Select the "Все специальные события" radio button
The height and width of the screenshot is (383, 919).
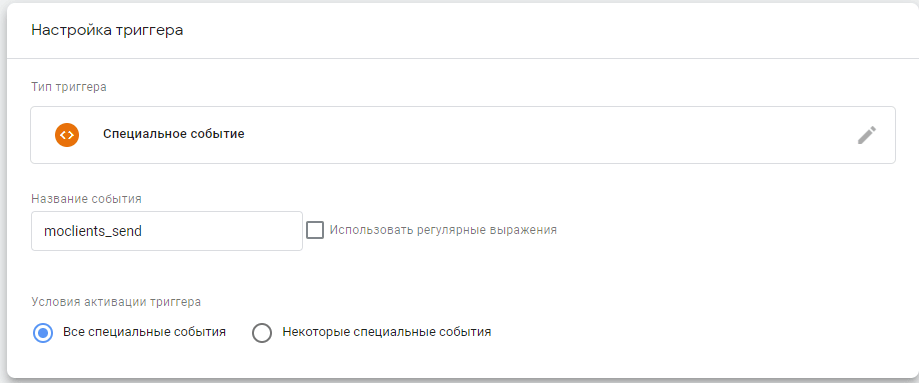tap(43, 333)
